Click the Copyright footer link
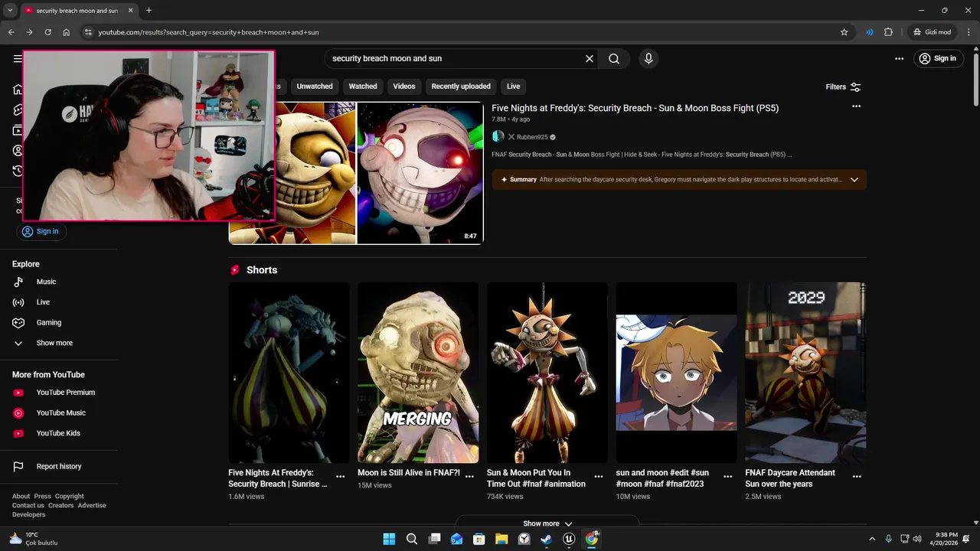The width and height of the screenshot is (980, 551). point(70,497)
